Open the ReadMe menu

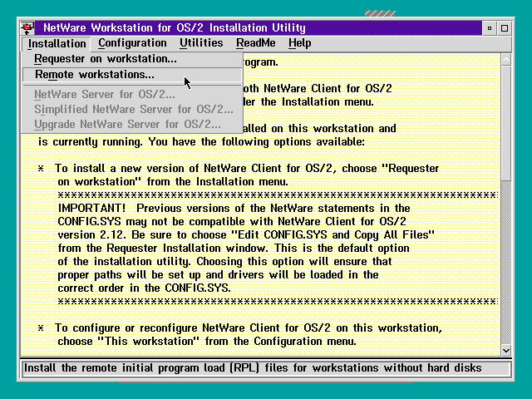(256, 43)
